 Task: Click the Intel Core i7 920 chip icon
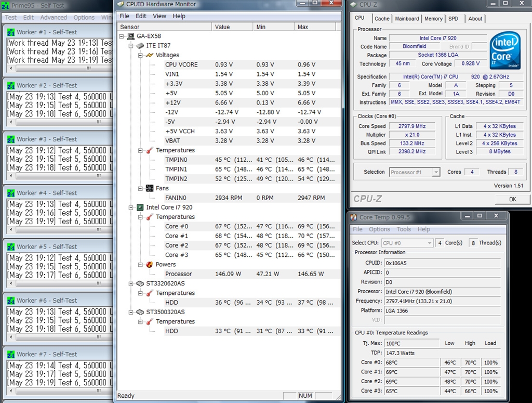pyautogui.click(x=140, y=207)
